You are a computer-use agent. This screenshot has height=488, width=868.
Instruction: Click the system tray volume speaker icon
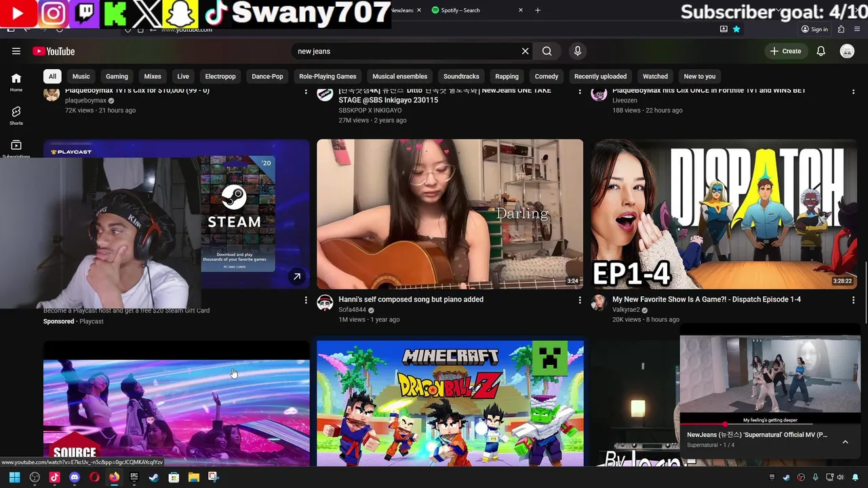(x=840, y=477)
